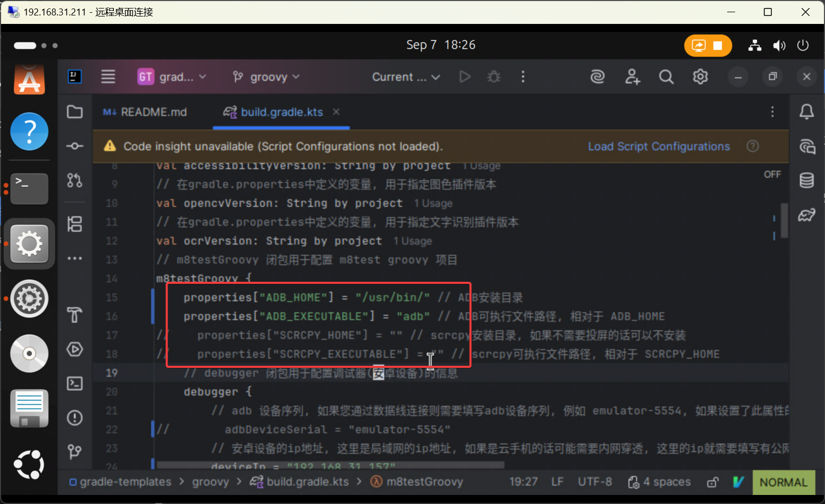825x504 pixels.
Task: Open the Structure tool window
Action: (74, 224)
